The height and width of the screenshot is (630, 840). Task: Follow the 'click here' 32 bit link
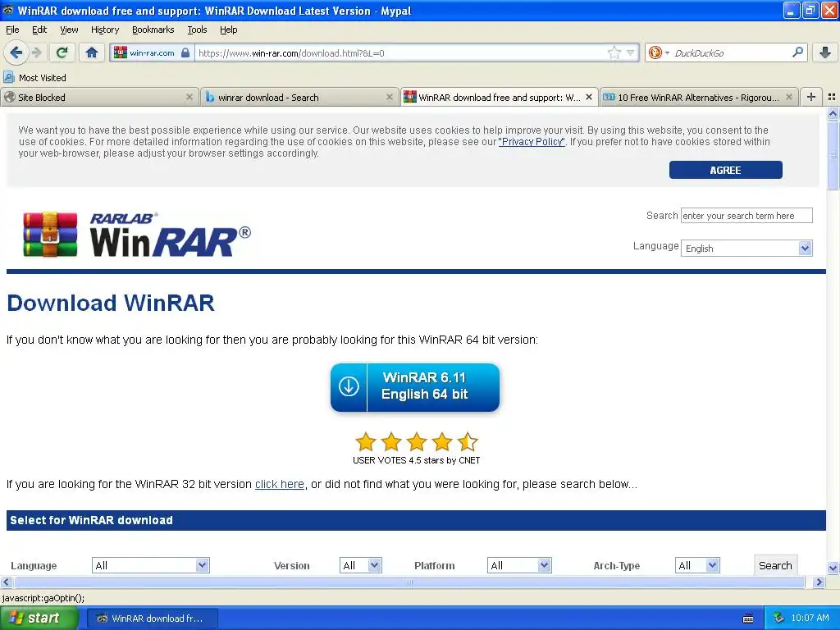(280, 484)
